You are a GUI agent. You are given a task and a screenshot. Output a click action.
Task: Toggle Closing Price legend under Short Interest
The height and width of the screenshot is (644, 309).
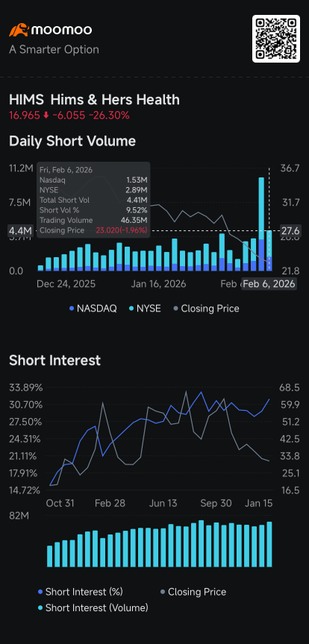click(x=193, y=592)
